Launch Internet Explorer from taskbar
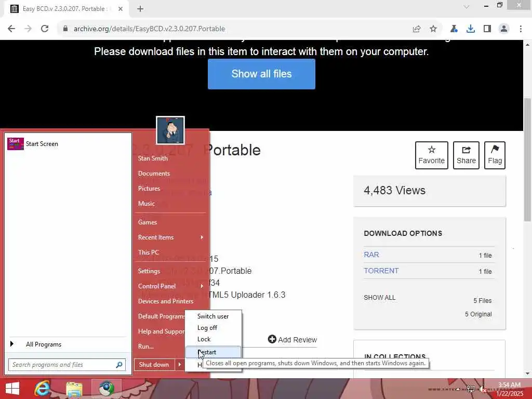Image resolution: width=532 pixels, height=399 pixels. [x=42, y=389]
